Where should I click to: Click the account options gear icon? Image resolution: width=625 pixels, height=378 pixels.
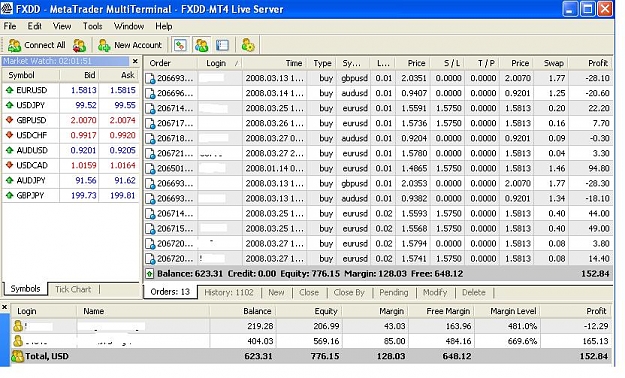[248, 45]
